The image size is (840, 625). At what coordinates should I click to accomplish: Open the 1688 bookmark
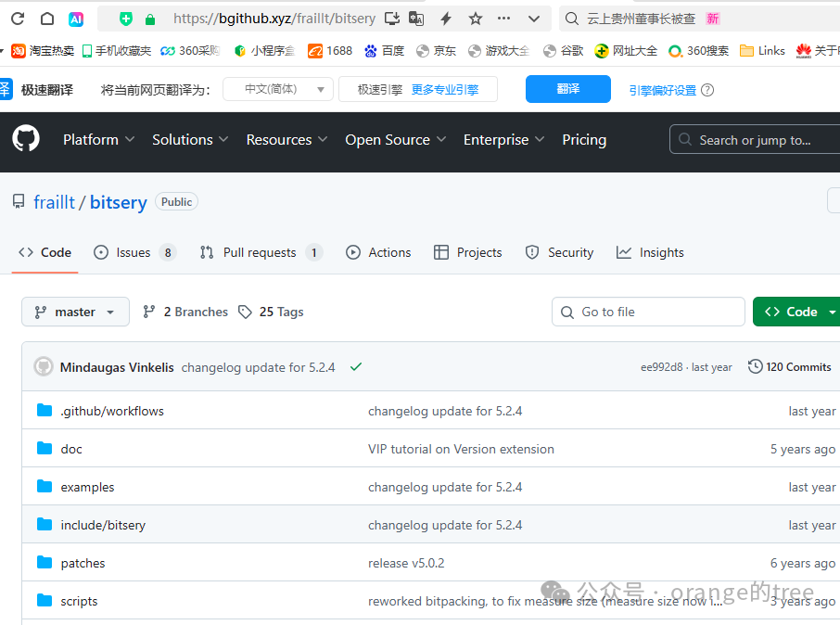pyautogui.click(x=330, y=51)
